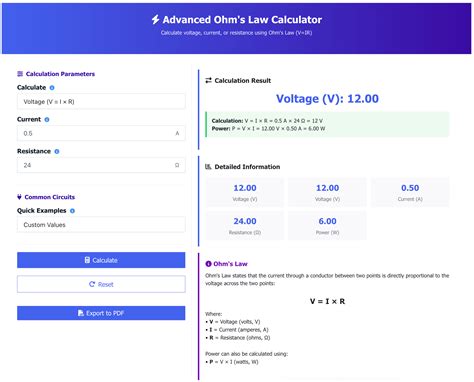Click the calculator icon in Calculate button
This screenshot has width=474, height=382.
tap(87, 260)
